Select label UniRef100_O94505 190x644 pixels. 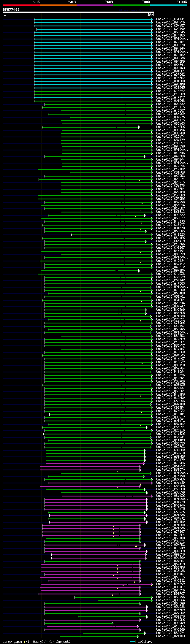coord(170,356)
